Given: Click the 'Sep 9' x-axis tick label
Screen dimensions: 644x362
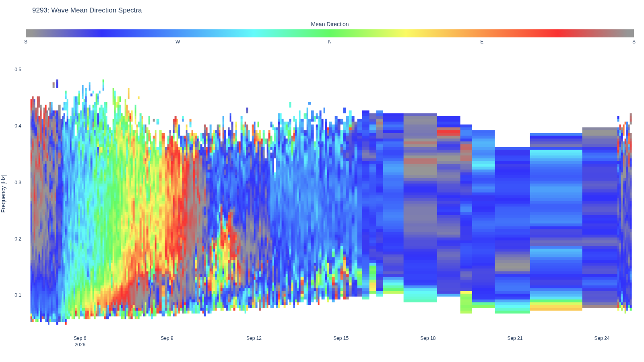Looking at the screenshot, I should [x=167, y=338].
